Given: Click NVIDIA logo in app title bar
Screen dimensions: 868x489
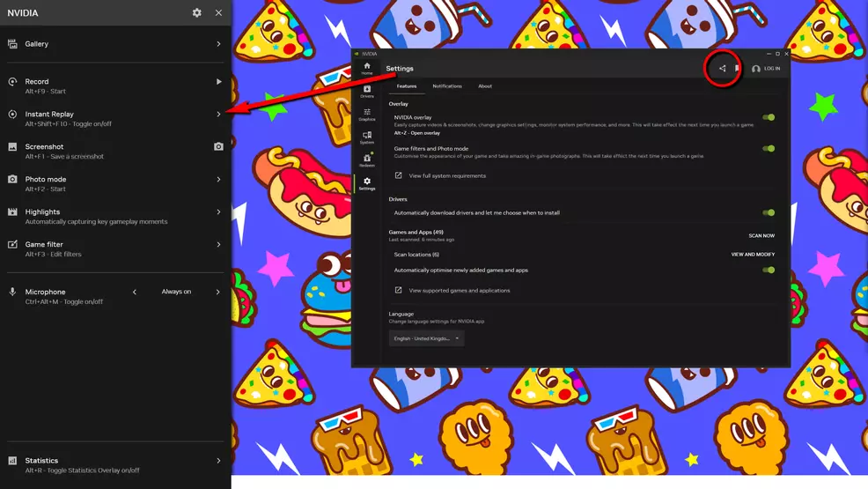Looking at the screenshot, I should [x=357, y=54].
